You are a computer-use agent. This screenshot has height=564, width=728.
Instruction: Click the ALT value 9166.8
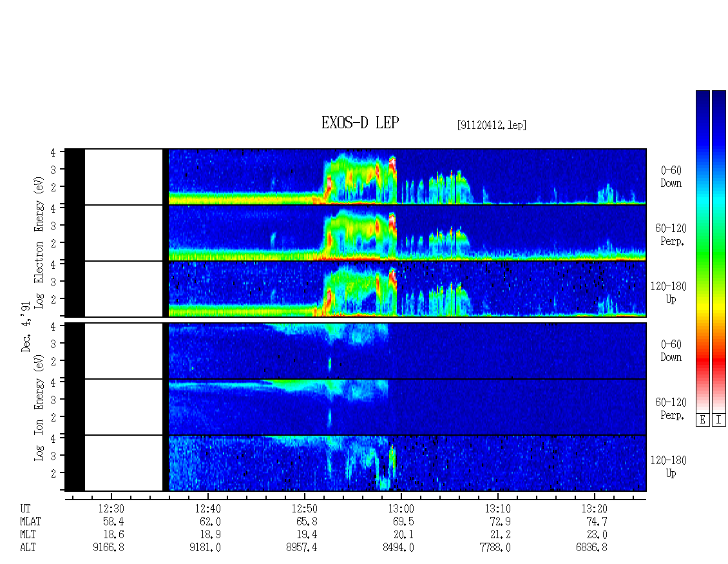coord(108,548)
